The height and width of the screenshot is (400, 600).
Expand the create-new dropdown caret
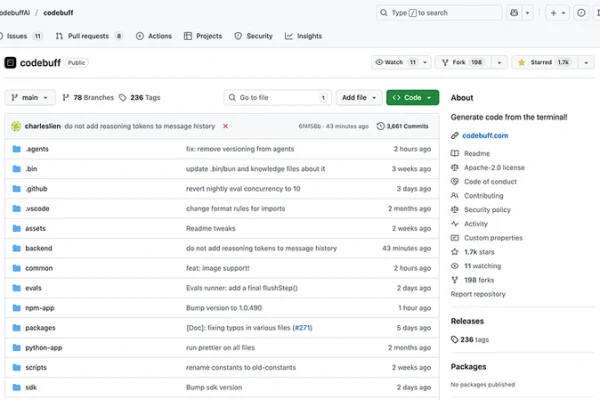[x=563, y=13]
